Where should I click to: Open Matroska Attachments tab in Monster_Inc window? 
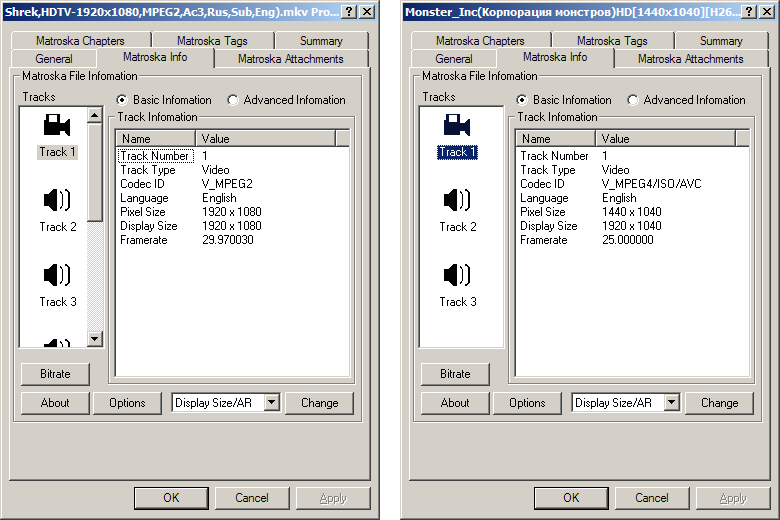point(691,59)
